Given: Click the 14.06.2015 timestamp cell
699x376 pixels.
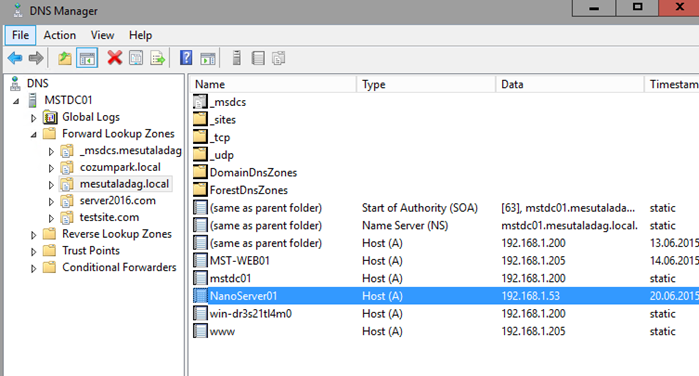Looking at the screenshot, I should [x=674, y=260].
